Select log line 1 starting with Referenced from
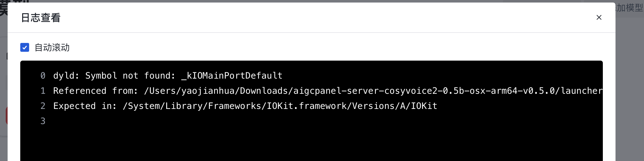This screenshot has width=644, height=161. coord(328,91)
